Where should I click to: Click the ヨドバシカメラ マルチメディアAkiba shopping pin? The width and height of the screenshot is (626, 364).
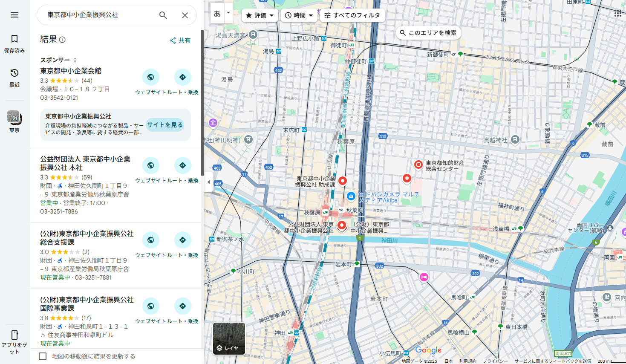(351, 196)
